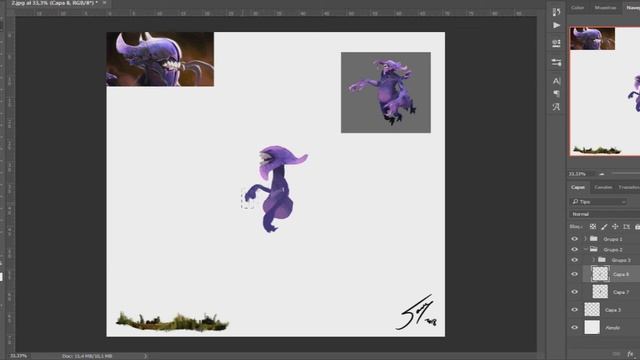Open the Paragraph panel icon

556,93
